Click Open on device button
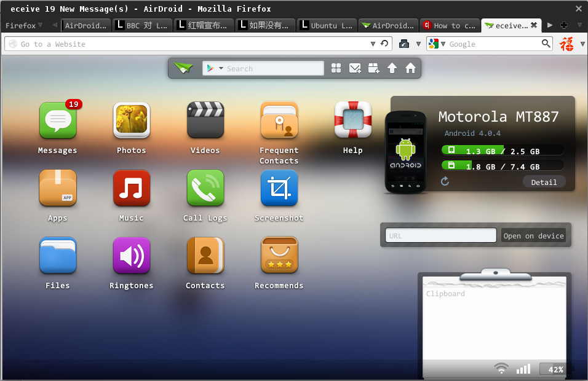The image size is (588, 381). 533,235
